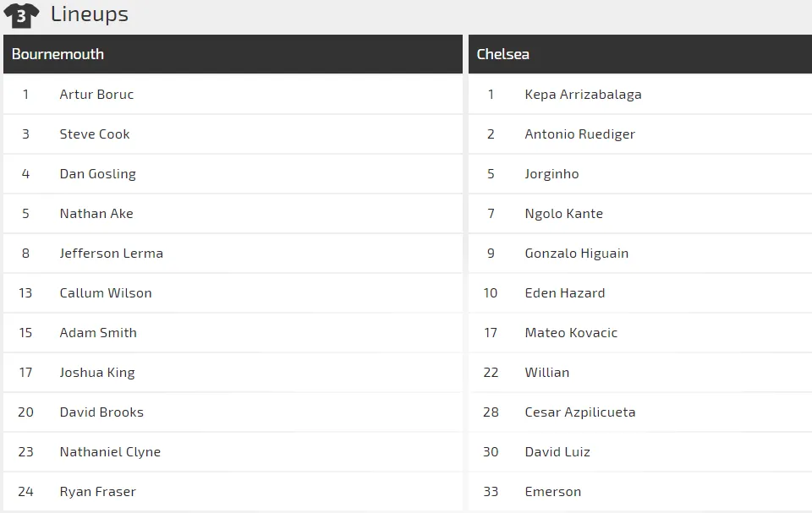The height and width of the screenshot is (513, 812).
Task: Click on Steve Cook
Action: pos(94,134)
